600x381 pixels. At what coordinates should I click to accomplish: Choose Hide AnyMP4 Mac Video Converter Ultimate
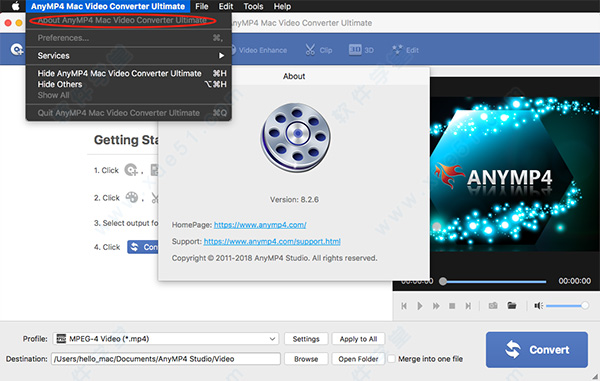pyautogui.click(x=129, y=73)
